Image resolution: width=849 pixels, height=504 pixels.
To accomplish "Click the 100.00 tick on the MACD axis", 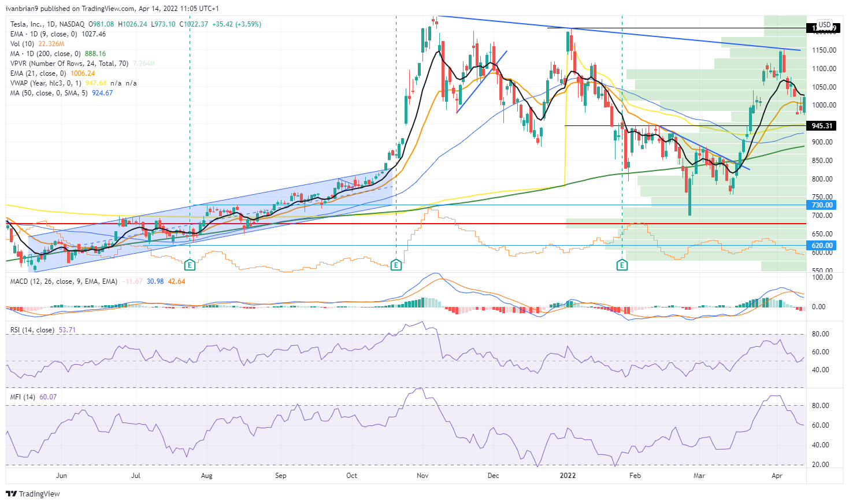I will (x=822, y=277).
